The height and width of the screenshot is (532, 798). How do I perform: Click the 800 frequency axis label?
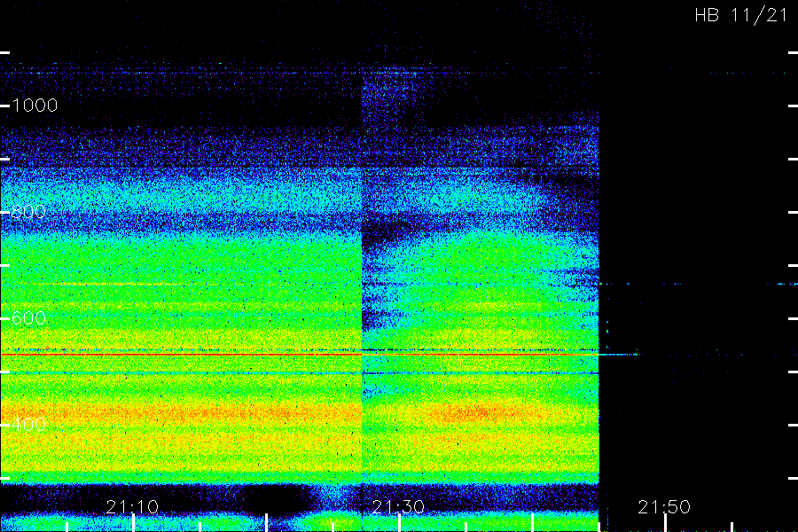click(28, 212)
